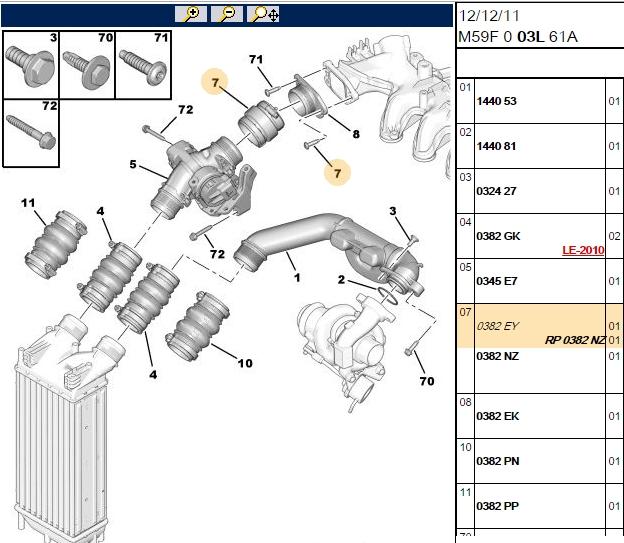Click row index 10 in parts table
Viewport: 624px width, 543px height.
click(x=465, y=447)
